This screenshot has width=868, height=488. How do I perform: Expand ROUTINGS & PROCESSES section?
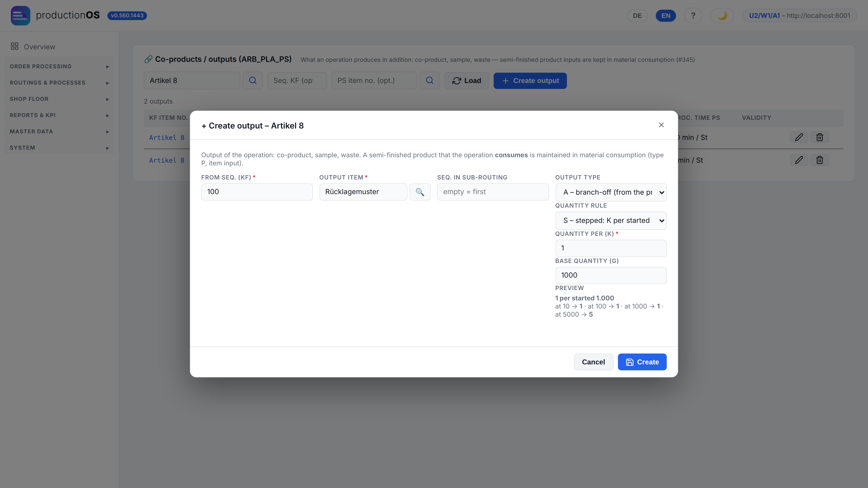[59, 82]
